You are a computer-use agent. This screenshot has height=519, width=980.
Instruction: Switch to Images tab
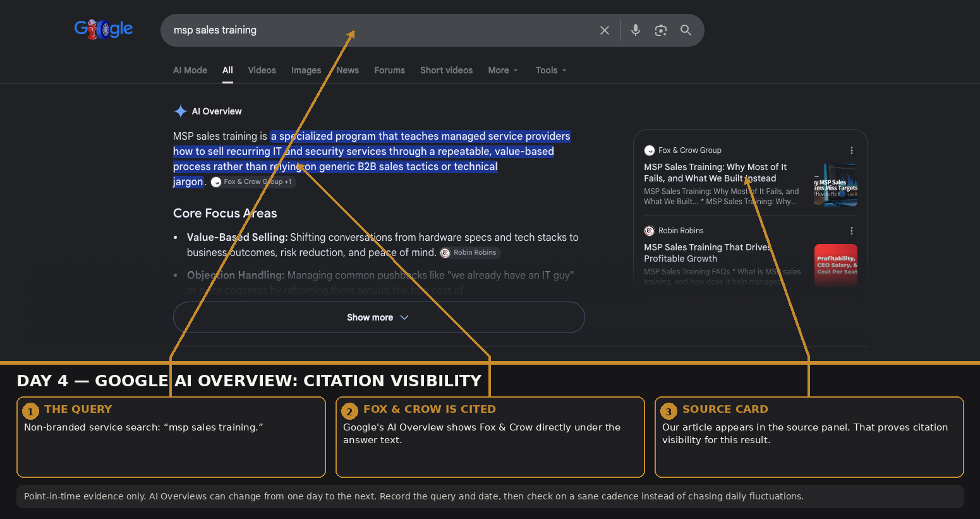coord(306,70)
